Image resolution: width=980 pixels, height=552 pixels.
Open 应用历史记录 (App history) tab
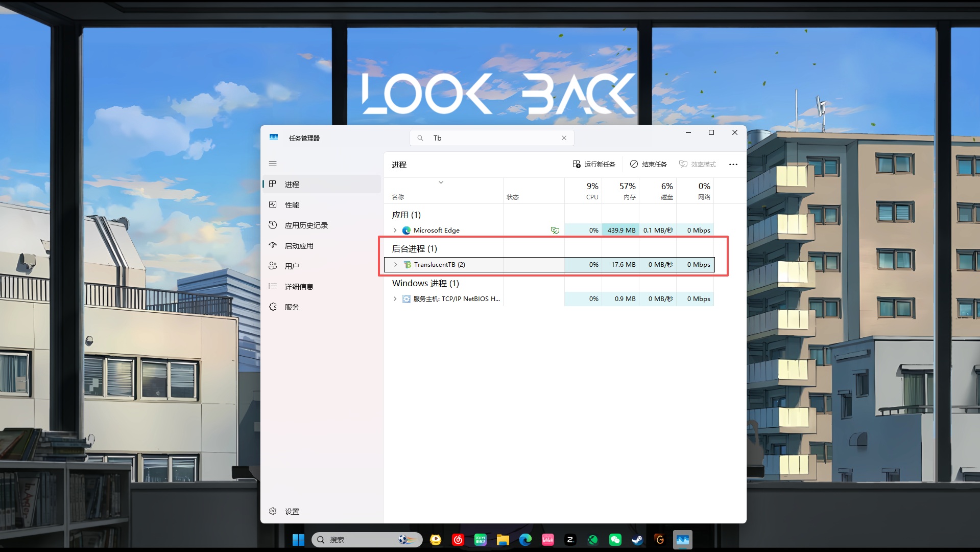pos(322,225)
